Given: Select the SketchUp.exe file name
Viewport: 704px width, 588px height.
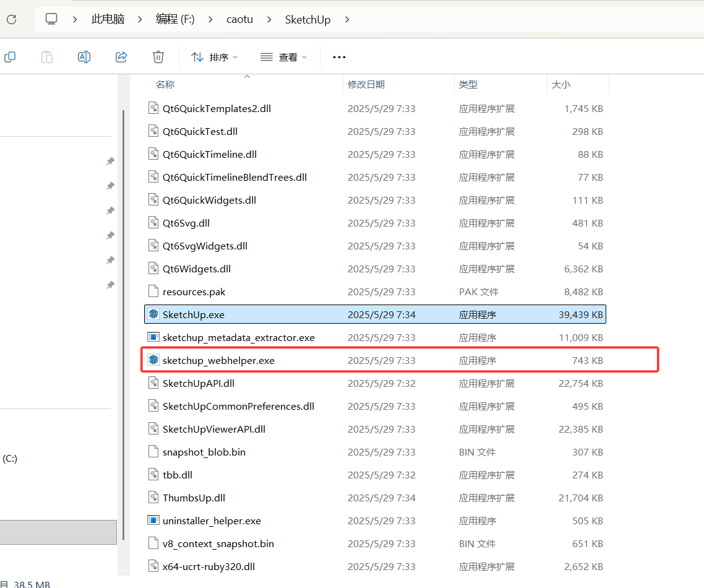Looking at the screenshot, I should click(x=194, y=315).
